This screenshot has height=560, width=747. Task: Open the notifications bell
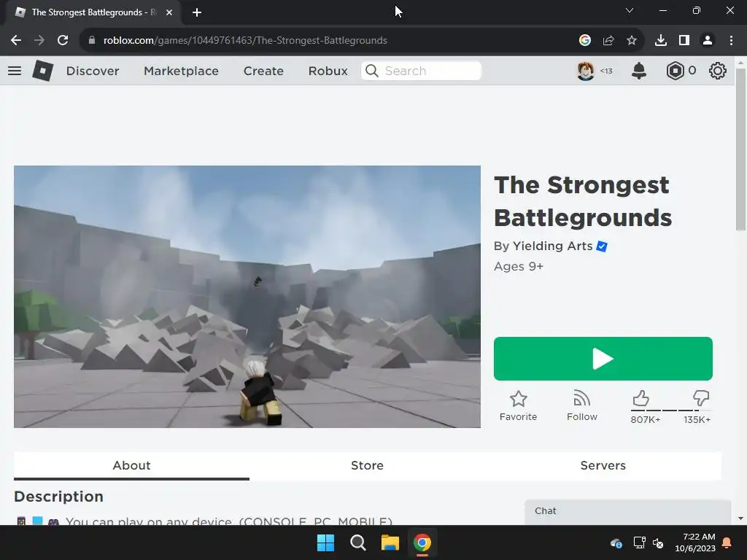639,71
